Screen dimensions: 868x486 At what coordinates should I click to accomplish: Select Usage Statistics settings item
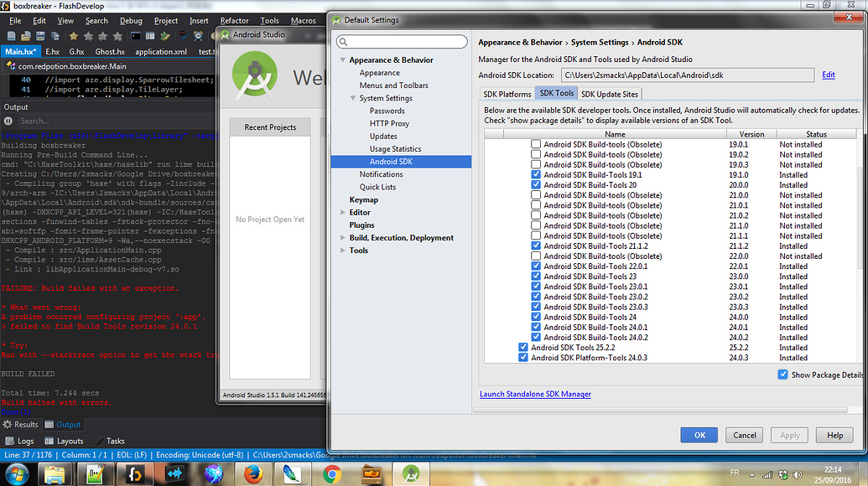pyautogui.click(x=395, y=148)
